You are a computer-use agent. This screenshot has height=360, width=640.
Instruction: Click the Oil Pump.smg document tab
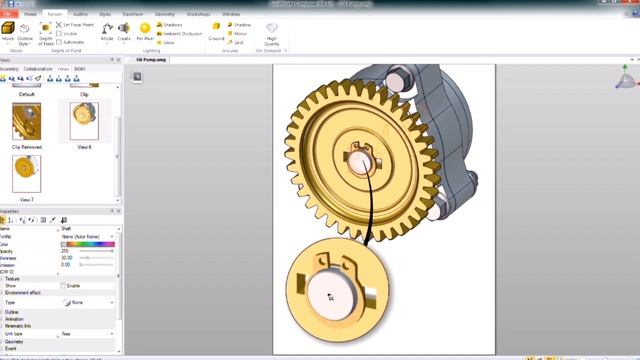click(150, 60)
